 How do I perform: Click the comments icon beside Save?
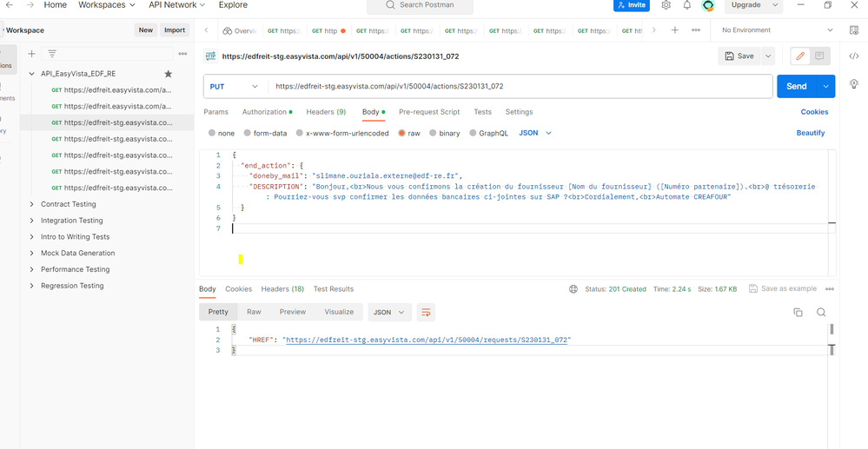pos(819,56)
